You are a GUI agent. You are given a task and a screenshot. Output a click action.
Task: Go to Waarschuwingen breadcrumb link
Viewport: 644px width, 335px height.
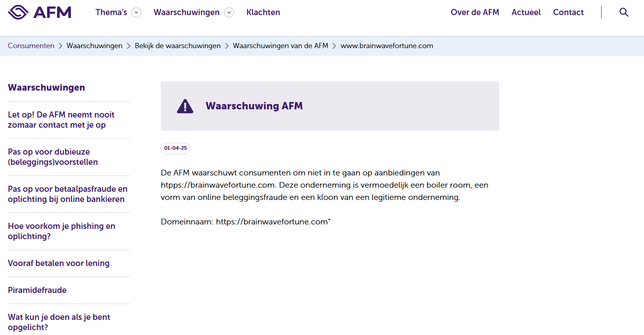click(x=95, y=46)
